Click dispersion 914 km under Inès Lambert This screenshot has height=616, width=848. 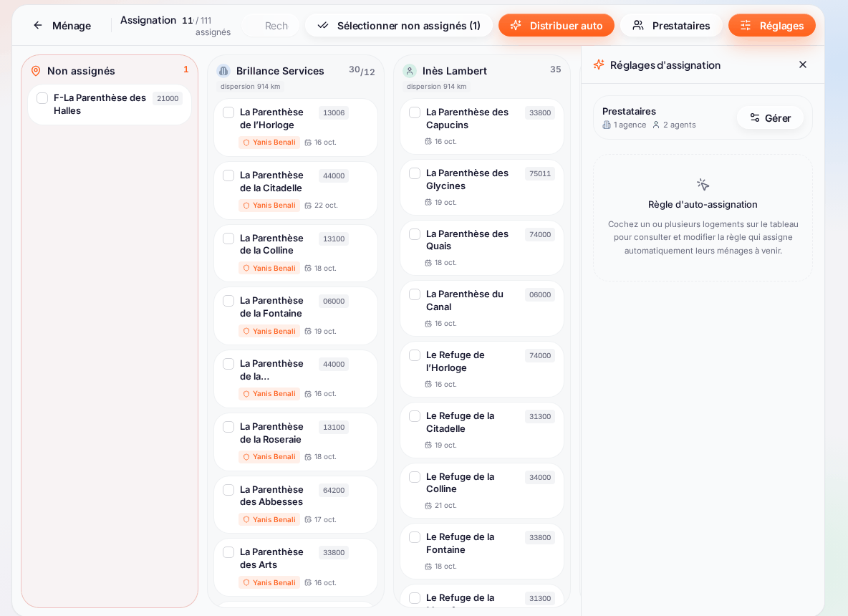(x=436, y=87)
